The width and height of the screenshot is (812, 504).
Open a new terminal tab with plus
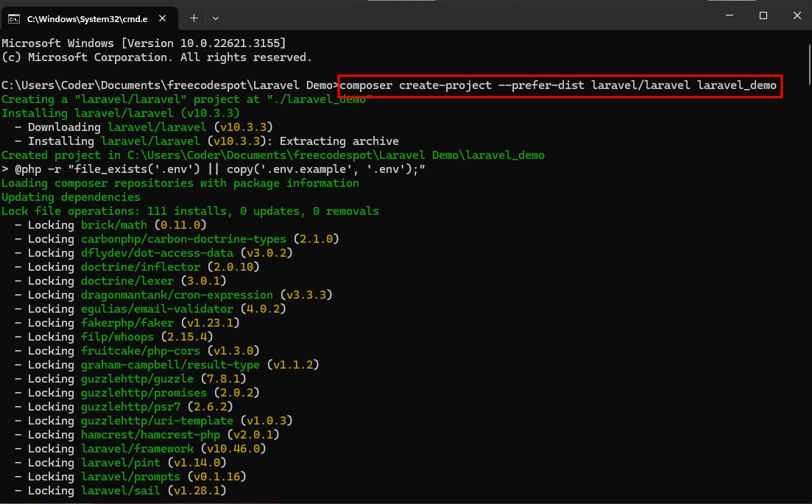(x=194, y=18)
